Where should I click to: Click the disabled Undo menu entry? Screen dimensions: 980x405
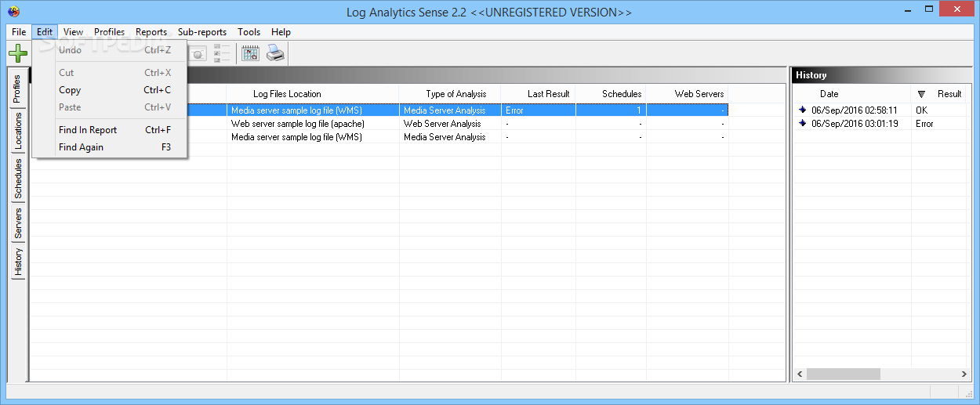tap(110, 50)
